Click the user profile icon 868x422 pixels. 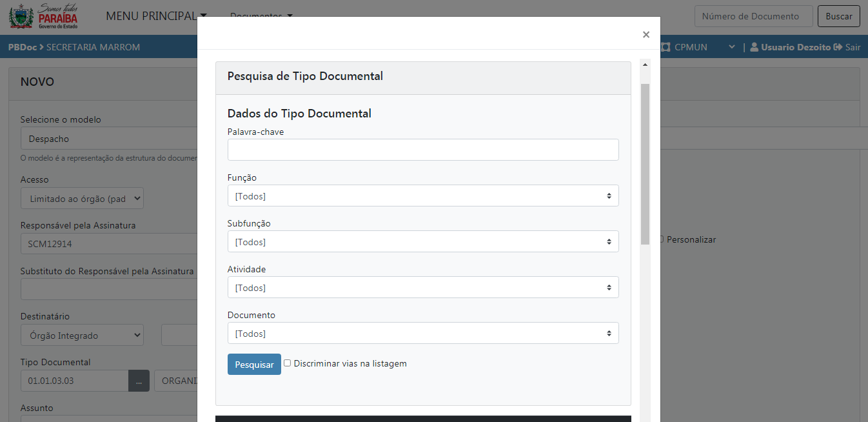pyautogui.click(x=754, y=47)
